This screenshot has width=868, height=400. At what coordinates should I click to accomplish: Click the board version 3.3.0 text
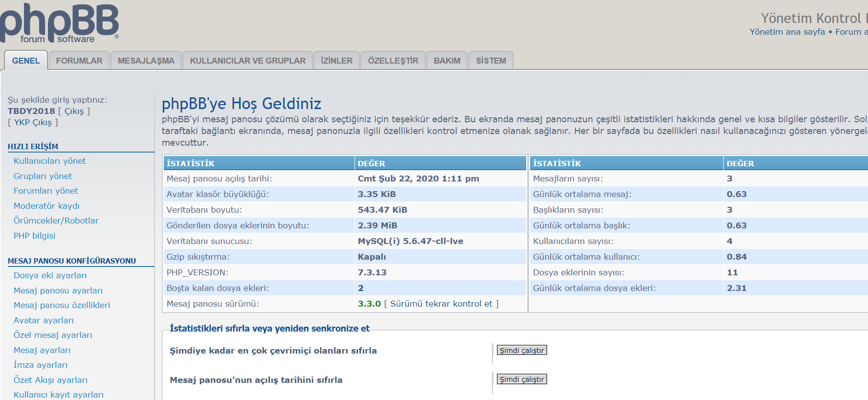pos(369,304)
